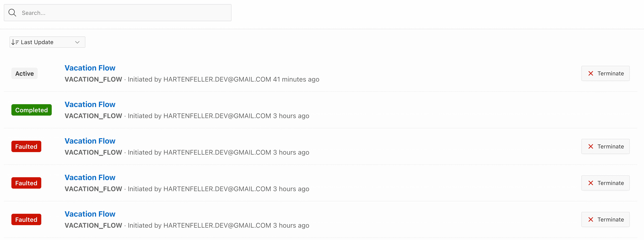Terminate the last Faulted flow instance
This screenshot has width=644, height=240.
click(605, 219)
